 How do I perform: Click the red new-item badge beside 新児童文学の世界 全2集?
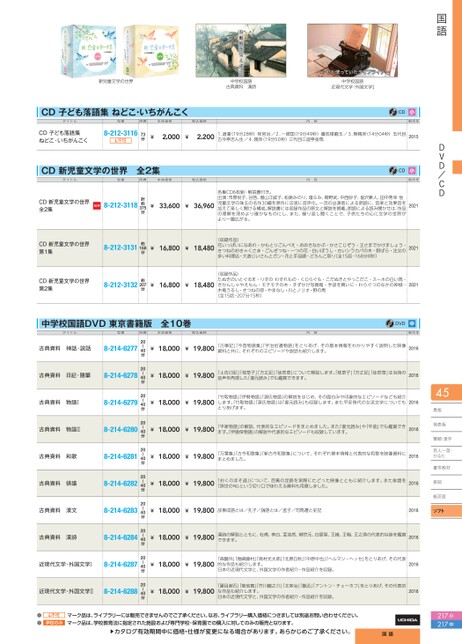point(97,205)
